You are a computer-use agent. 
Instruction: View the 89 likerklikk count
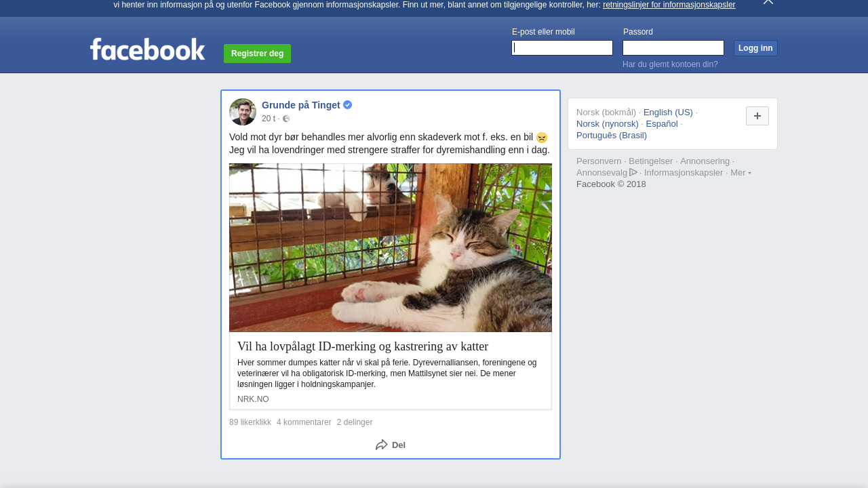click(x=250, y=422)
